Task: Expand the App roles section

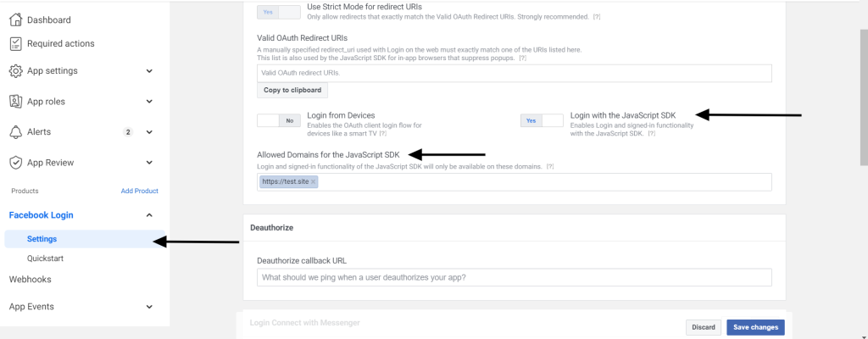Action: click(149, 102)
